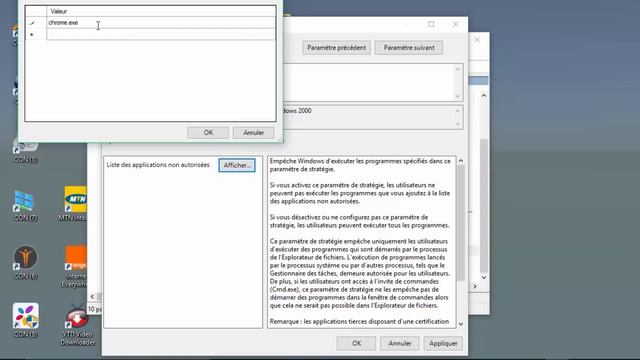Viewport: 640px width, 360px height.
Task: Click the Valeur column header
Action: [x=161, y=11]
